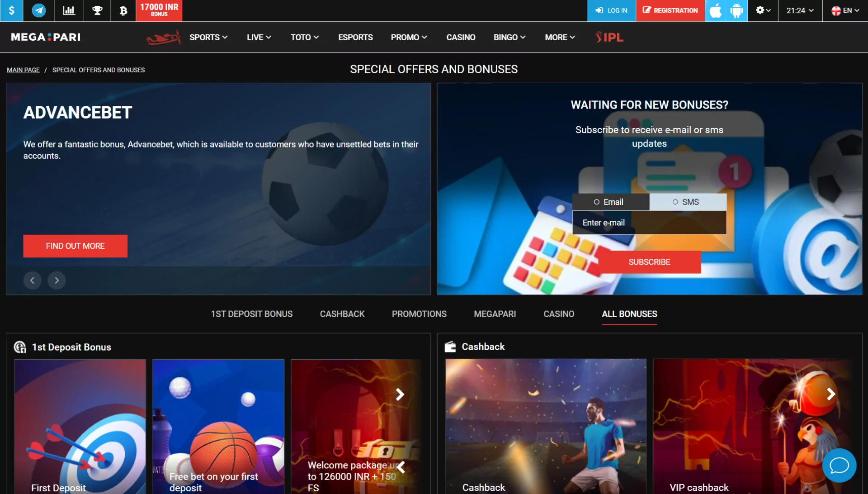Focus the Enter e-mail field
This screenshot has width=868, height=494.
coord(649,223)
